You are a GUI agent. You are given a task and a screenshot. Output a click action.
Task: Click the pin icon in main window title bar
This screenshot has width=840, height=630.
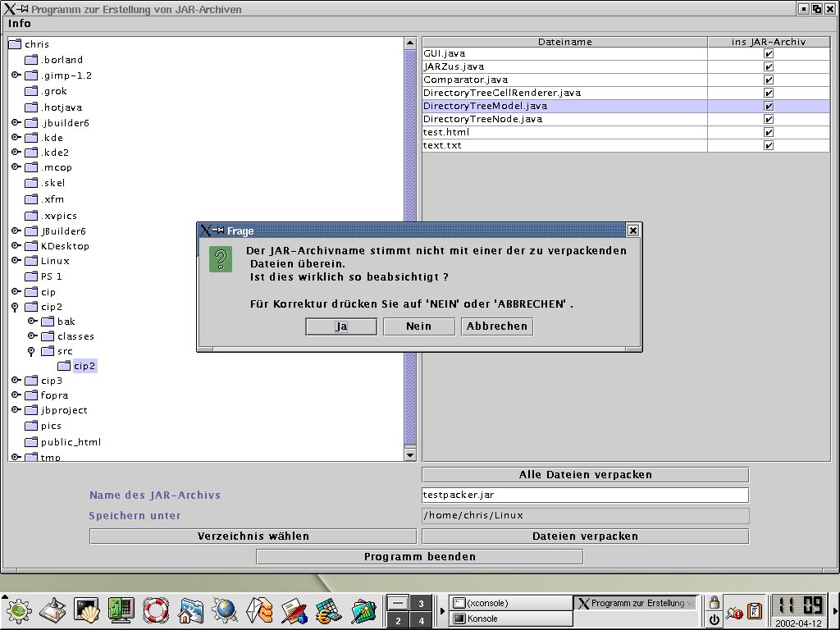click(22, 9)
